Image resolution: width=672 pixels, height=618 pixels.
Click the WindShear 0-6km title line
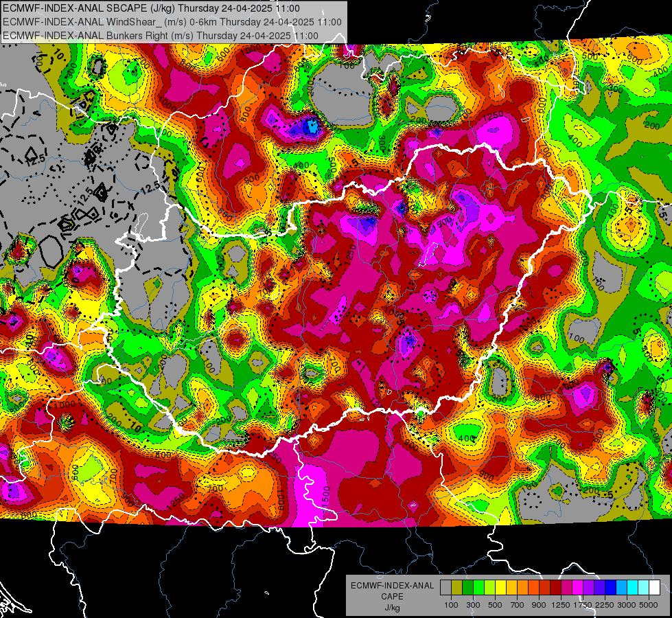point(172,22)
